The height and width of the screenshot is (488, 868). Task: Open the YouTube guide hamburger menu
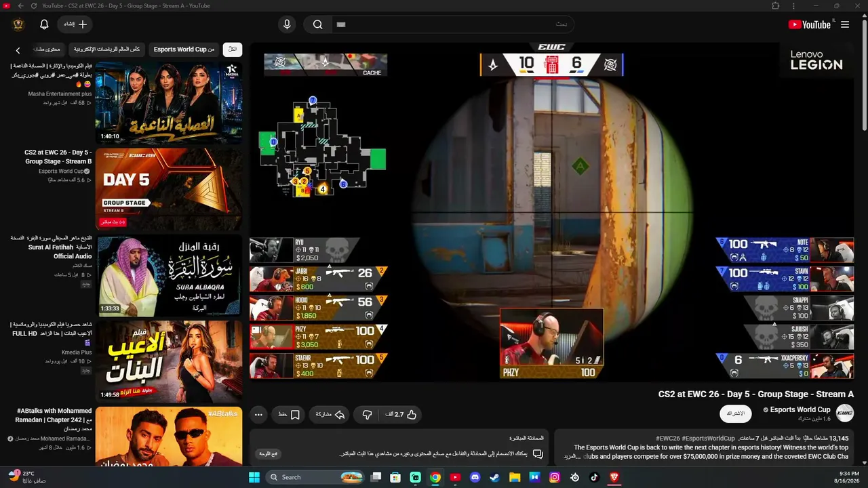(845, 24)
